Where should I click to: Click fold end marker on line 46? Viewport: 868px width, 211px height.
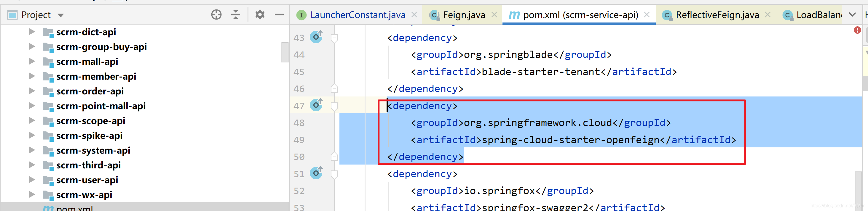click(x=334, y=88)
